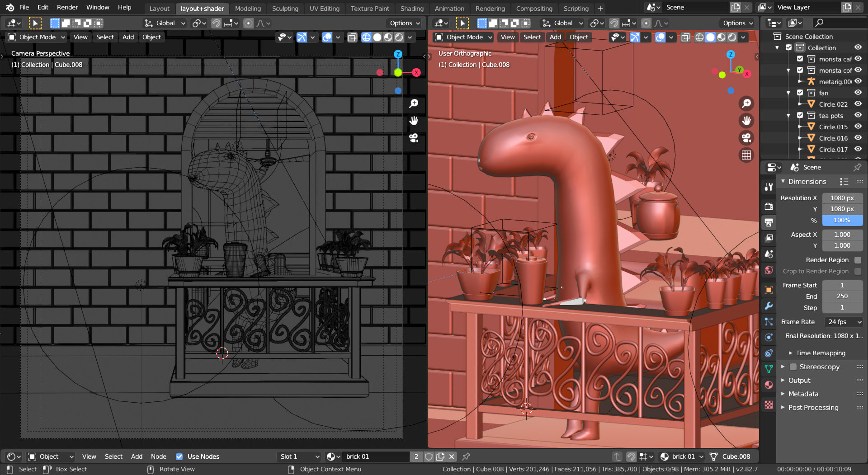Click the pan hand icon in right viewport
The image size is (868, 475).
point(746,121)
